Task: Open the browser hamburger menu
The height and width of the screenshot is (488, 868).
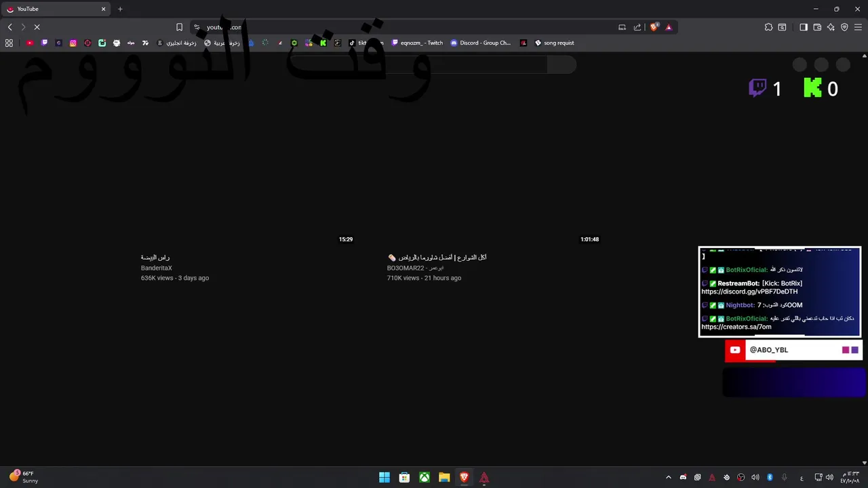Action: [859, 27]
